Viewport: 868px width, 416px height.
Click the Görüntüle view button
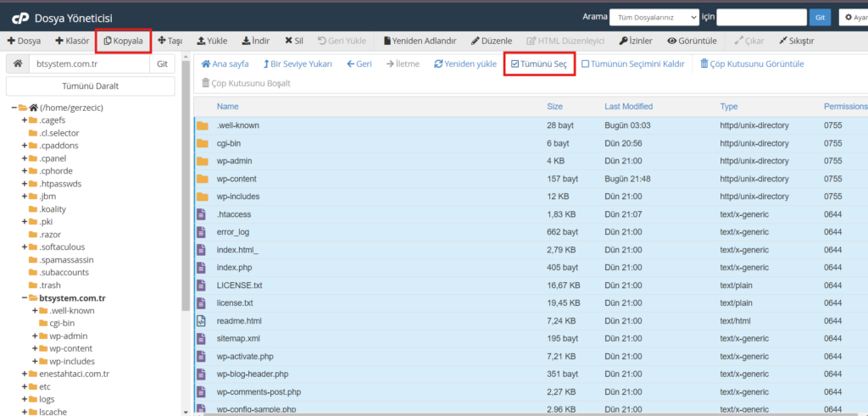pyautogui.click(x=692, y=41)
